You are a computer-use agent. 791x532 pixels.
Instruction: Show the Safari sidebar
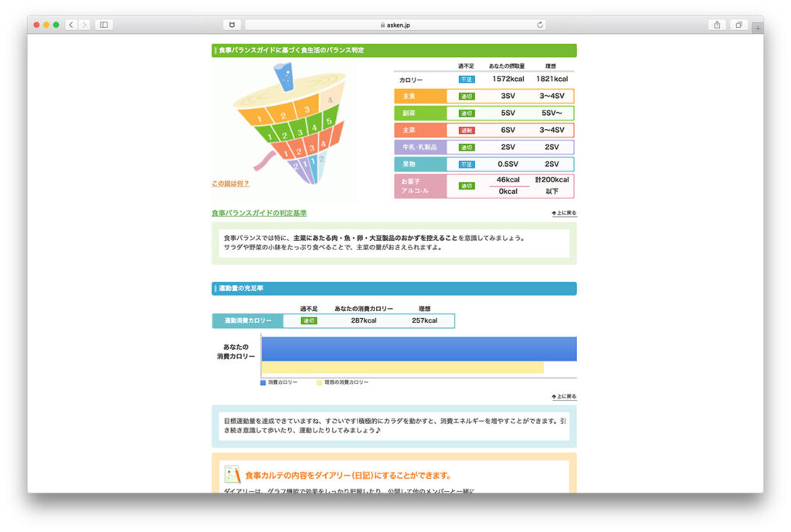click(x=104, y=25)
